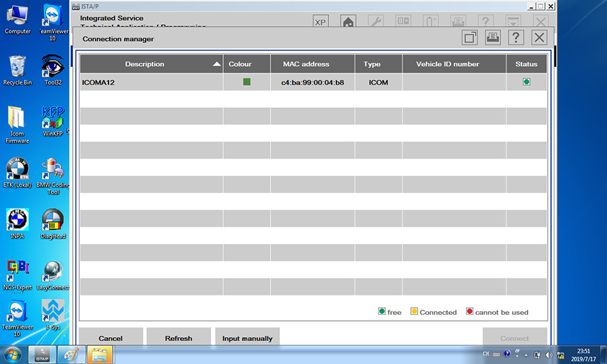This screenshot has height=364, width=607.
Task: Launch E-Sys desktop shortcut
Action: (53, 315)
